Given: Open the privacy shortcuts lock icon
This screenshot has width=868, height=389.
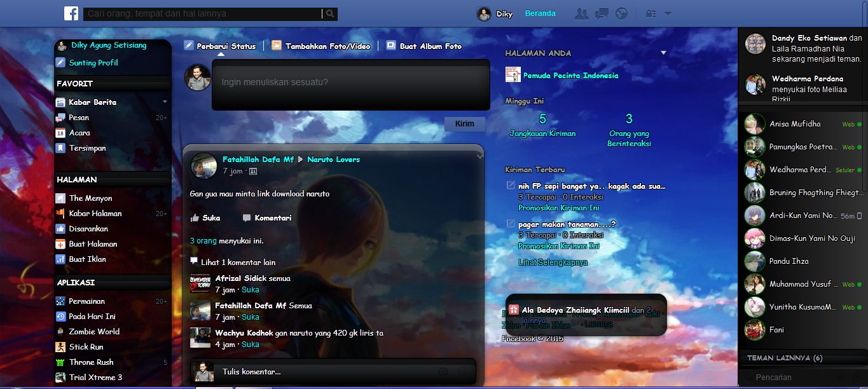Looking at the screenshot, I should coord(650,13).
